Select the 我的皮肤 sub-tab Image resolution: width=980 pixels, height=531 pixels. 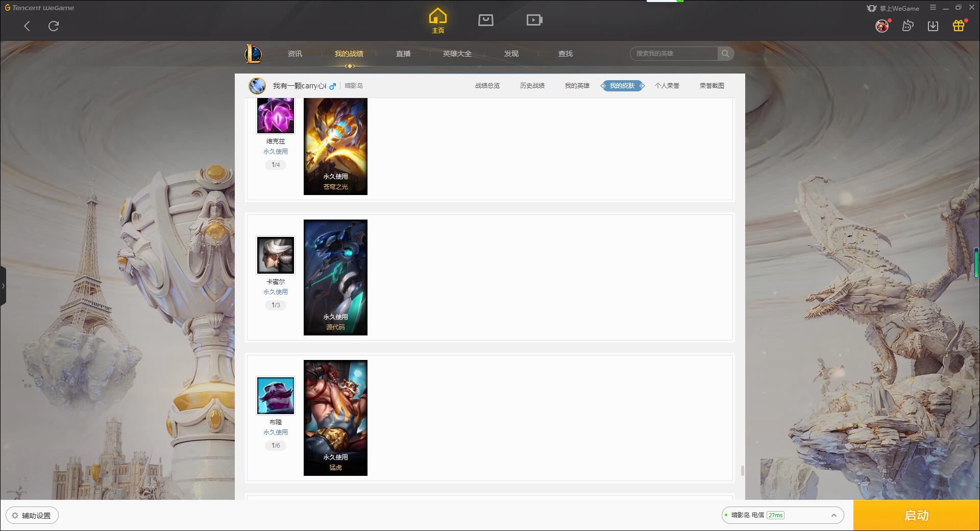pyautogui.click(x=622, y=86)
